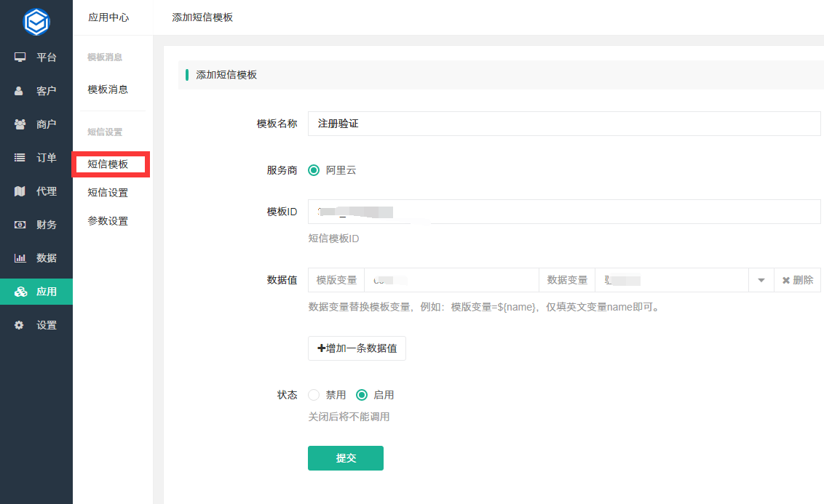This screenshot has width=824, height=504.
Task: Select the active 应用 menu item
Action: coord(36,292)
